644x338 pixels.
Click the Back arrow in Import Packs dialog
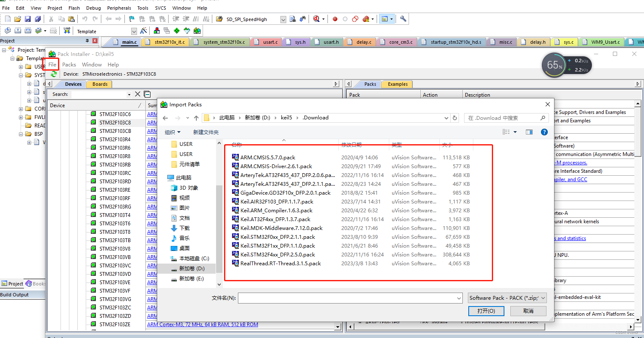click(165, 118)
